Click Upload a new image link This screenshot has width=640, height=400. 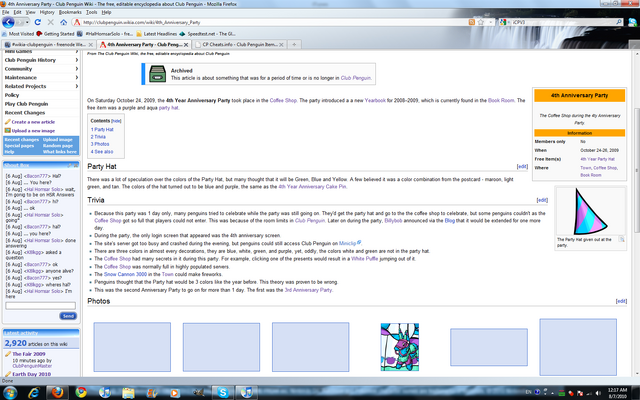click(33, 131)
